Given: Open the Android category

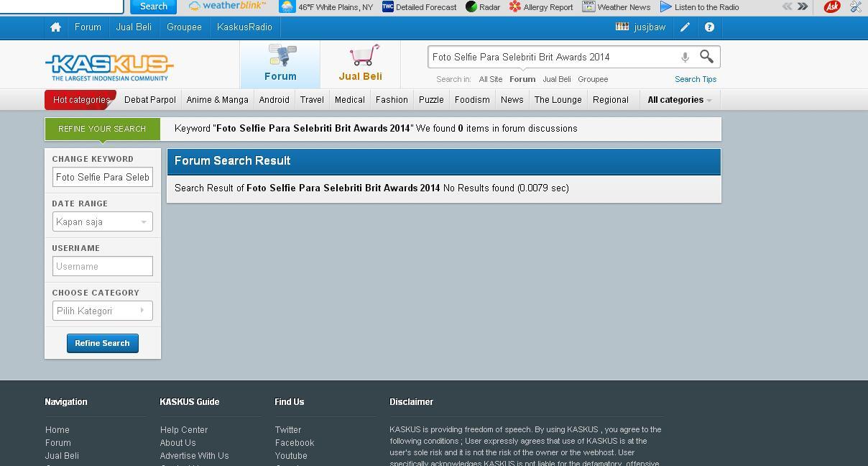Looking at the screenshot, I should tap(274, 100).
